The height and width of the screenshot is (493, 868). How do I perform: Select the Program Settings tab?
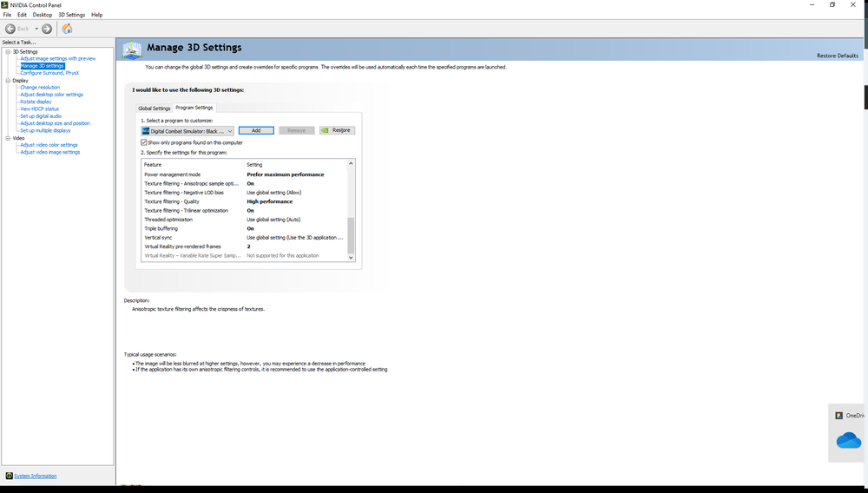click(194, 108)
